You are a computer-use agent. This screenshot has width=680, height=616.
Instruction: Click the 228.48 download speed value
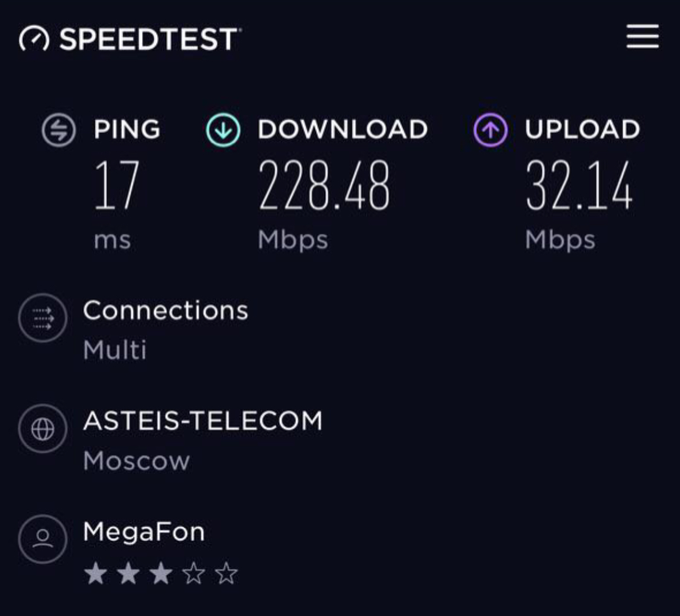(325, 186)
